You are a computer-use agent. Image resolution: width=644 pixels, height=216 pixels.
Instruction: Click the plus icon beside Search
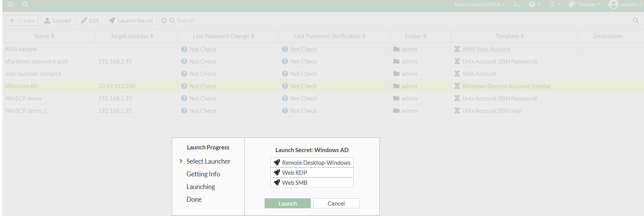(x=164, y=20)
